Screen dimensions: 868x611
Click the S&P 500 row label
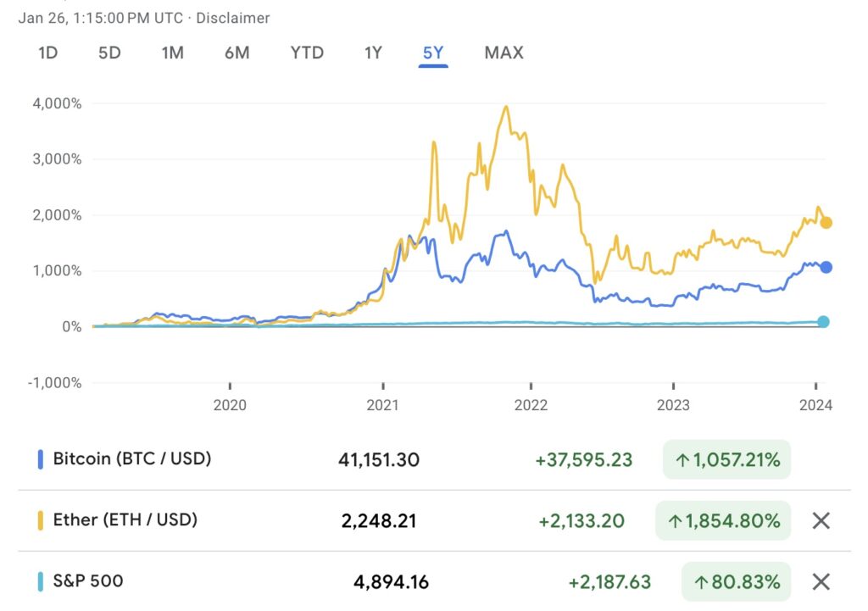[x=87, y=580]
